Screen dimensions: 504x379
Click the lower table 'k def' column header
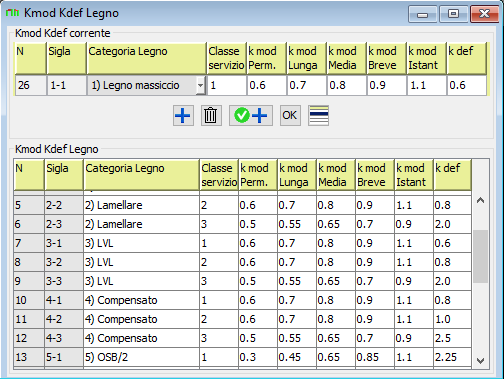pos(453,175)
